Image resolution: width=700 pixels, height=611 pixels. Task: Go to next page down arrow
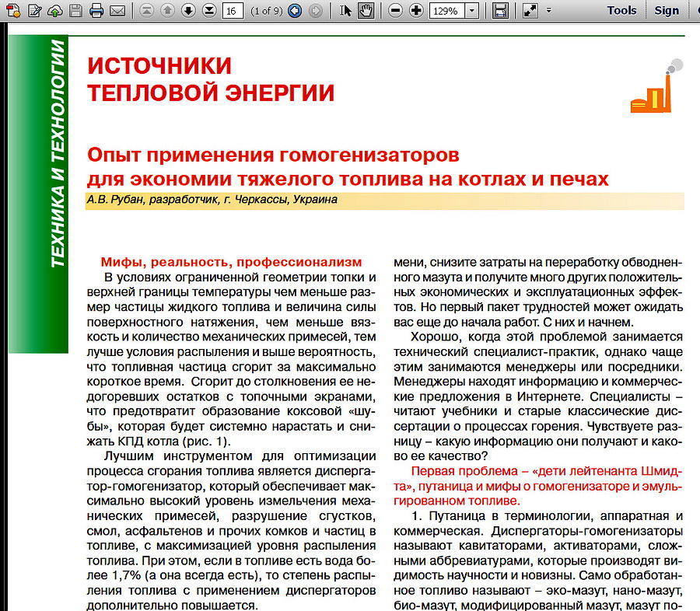(188, 10)
